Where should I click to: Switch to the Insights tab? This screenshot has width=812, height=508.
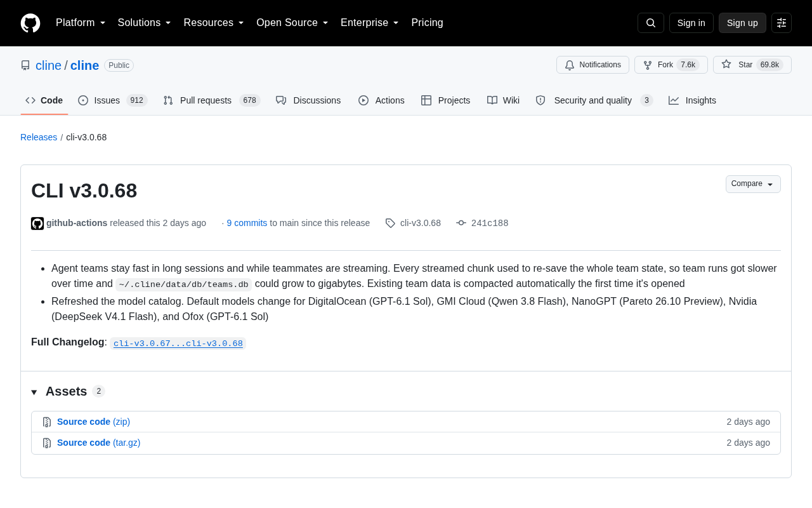coord(692,100)
